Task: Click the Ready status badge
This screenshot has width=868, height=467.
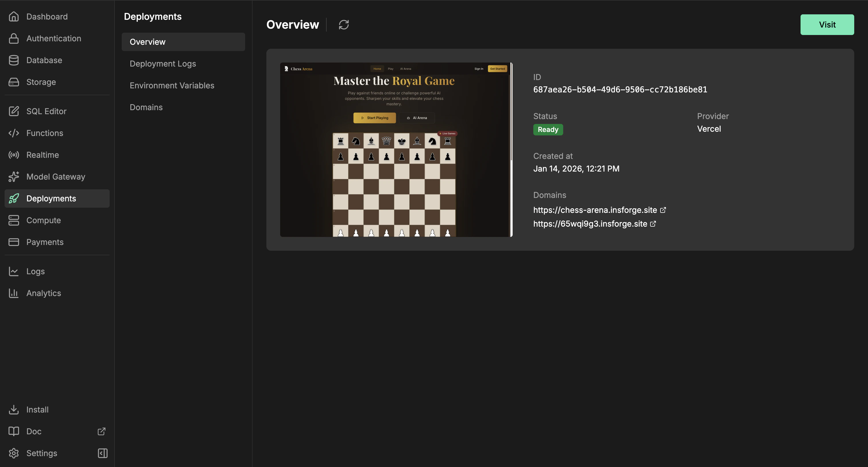Action: (548, 130)
